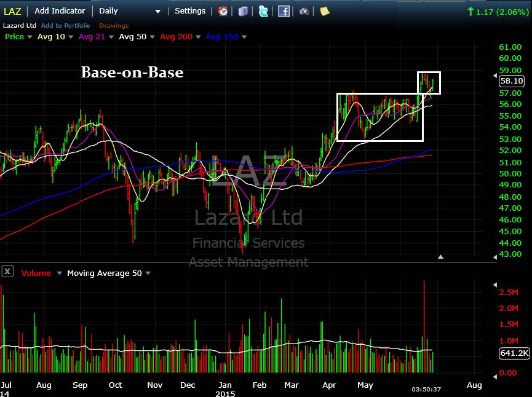Open the Avg 10 dropdown arrow
Image resolution: width=532 pixels, height=397 pixels.
coord(71,37)
